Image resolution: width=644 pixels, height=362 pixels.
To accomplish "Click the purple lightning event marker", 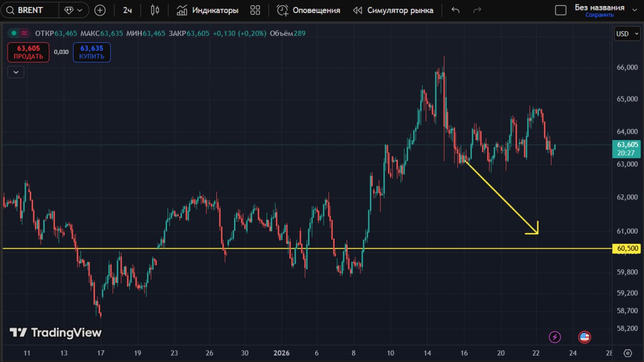I will (x=554, y=337).
